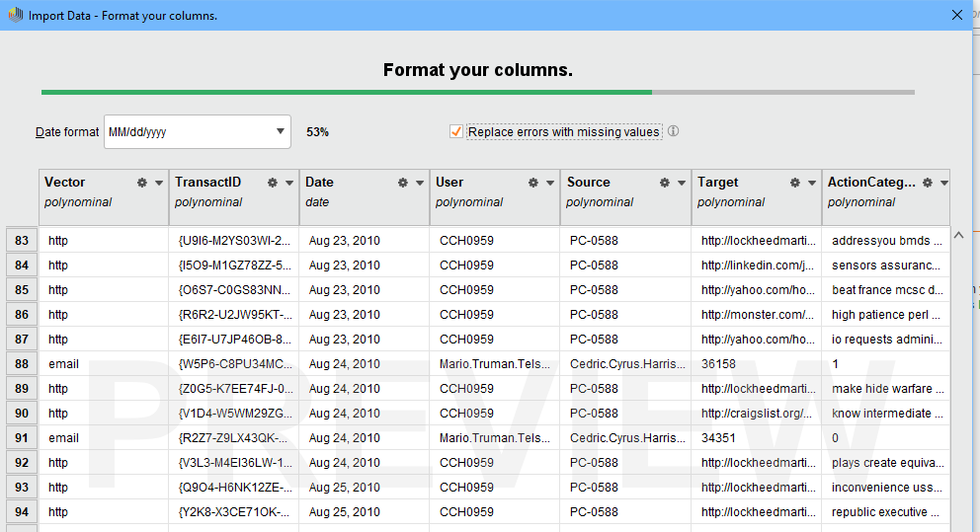Click the RapidMiner app icon in title bar

tap(15, 15)
